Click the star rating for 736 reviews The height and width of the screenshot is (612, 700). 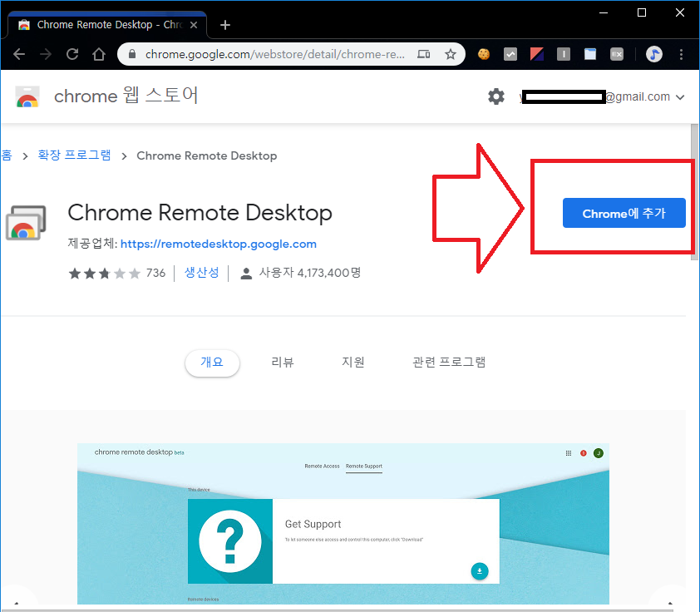click(105, 274)
